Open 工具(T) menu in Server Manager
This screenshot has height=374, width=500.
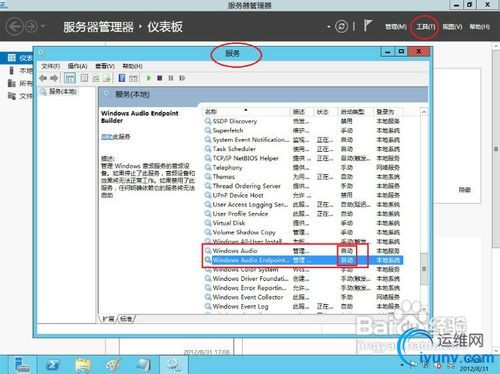pyautogui.click(x=426, y=27)
